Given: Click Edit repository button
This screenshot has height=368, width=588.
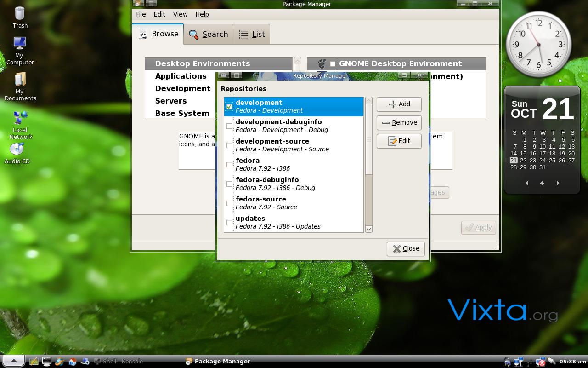Looking at the screenshot, I should point(399,141).
